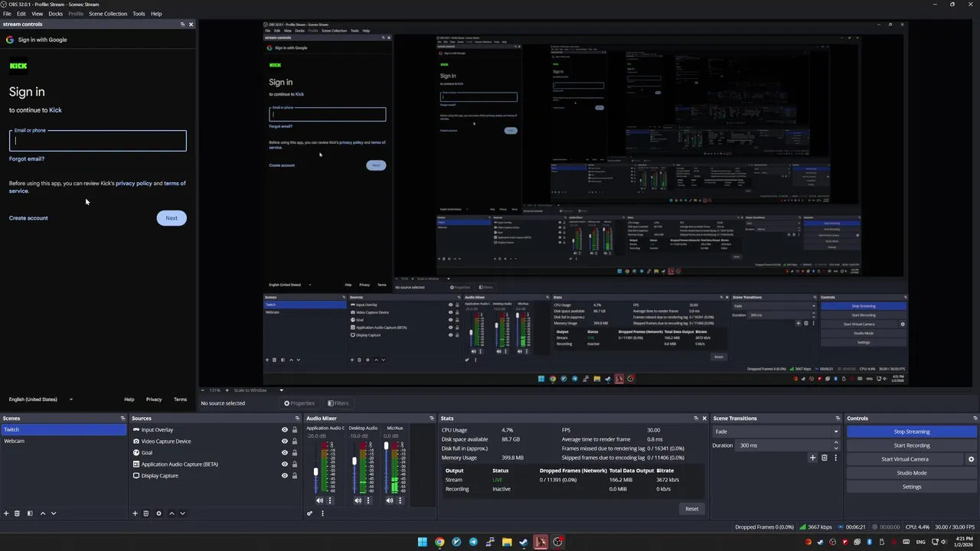Add a new scene with plus icon

click(6, 514)
